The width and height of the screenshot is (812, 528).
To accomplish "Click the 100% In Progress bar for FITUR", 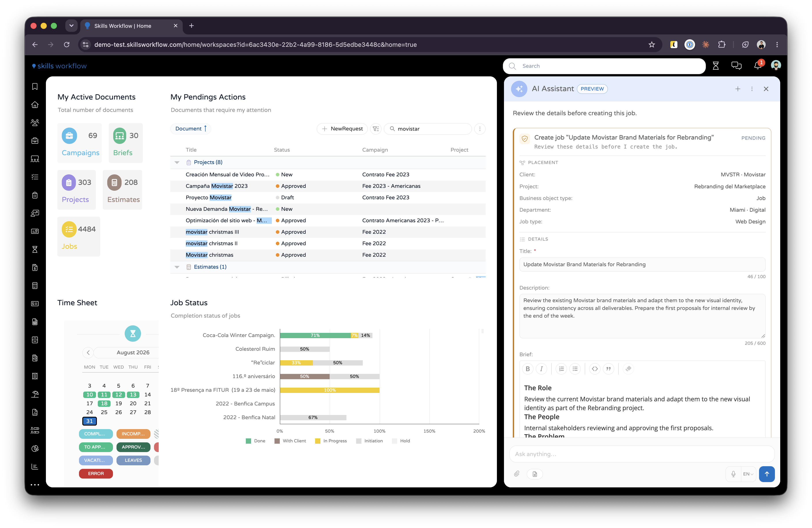I will [x=330, y=390].
